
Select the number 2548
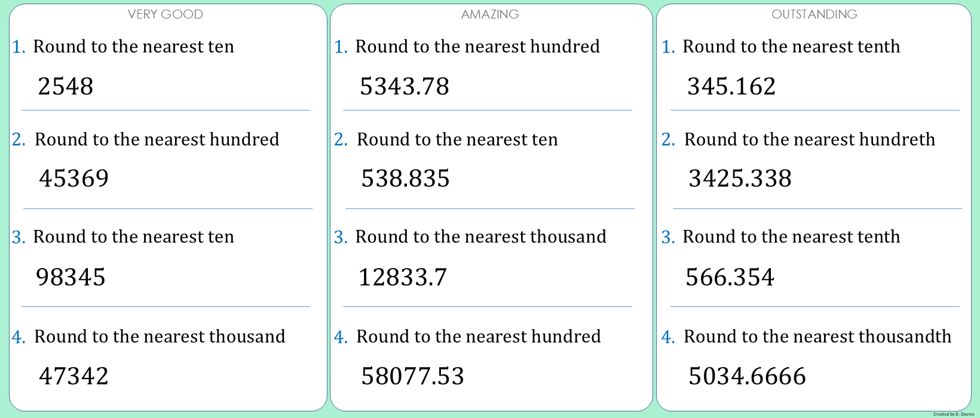tap(66, 87)
